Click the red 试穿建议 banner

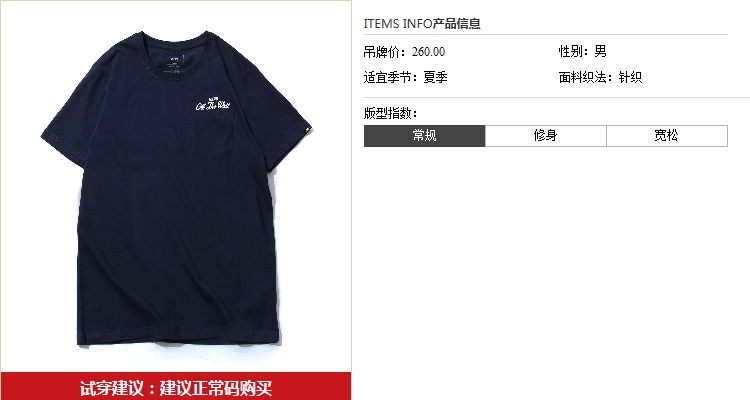176,386
